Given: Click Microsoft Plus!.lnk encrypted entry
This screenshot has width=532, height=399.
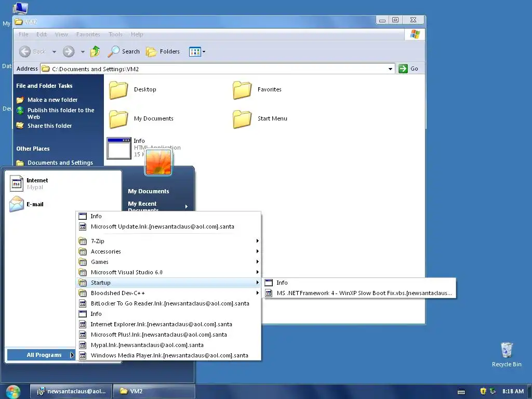Looking at the screenshot, I should [169, 335].
